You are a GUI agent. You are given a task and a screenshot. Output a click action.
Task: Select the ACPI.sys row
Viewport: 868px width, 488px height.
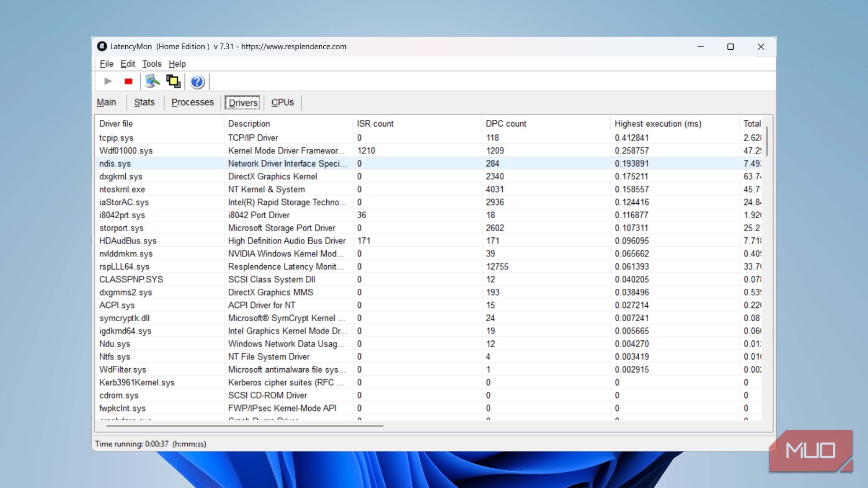pyautogui.click(x=428, y=305)
